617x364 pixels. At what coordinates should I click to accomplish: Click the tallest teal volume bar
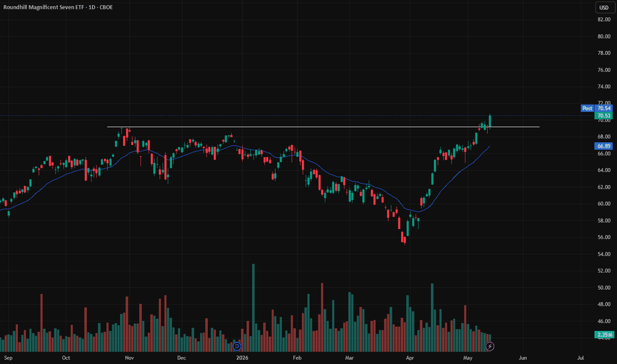coord(254,308)
